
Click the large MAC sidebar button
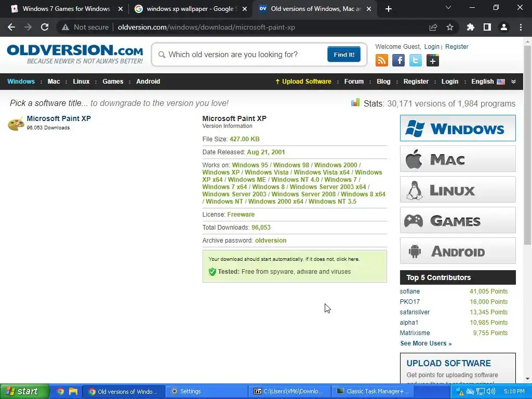458,159
